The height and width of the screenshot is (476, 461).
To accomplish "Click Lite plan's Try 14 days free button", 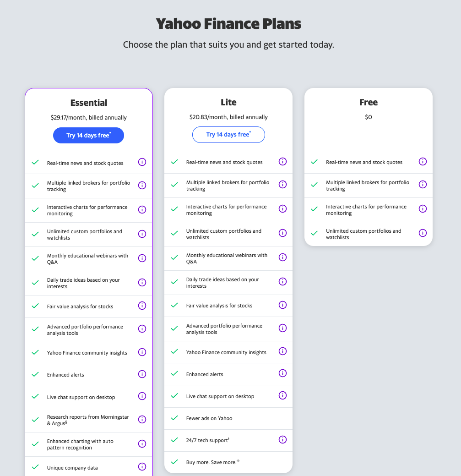I will coord(228,135).
